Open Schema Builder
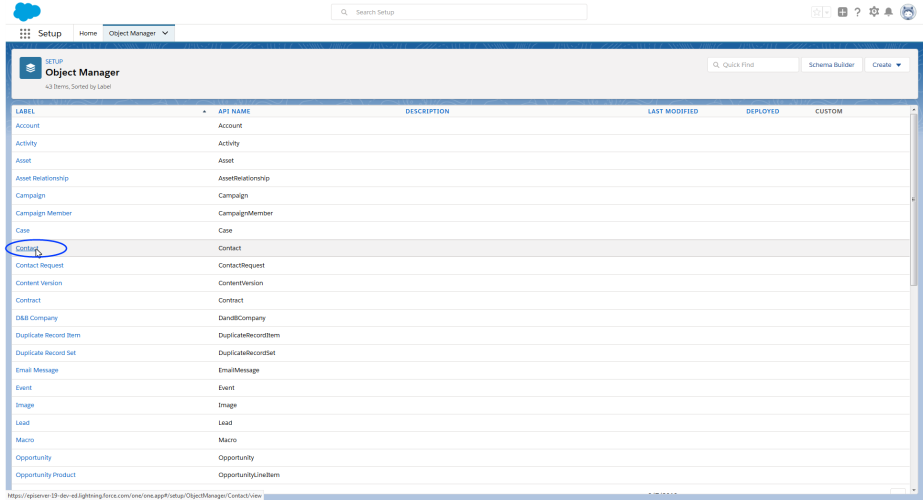This screenshot has width=923, height=500. (831, 65)
